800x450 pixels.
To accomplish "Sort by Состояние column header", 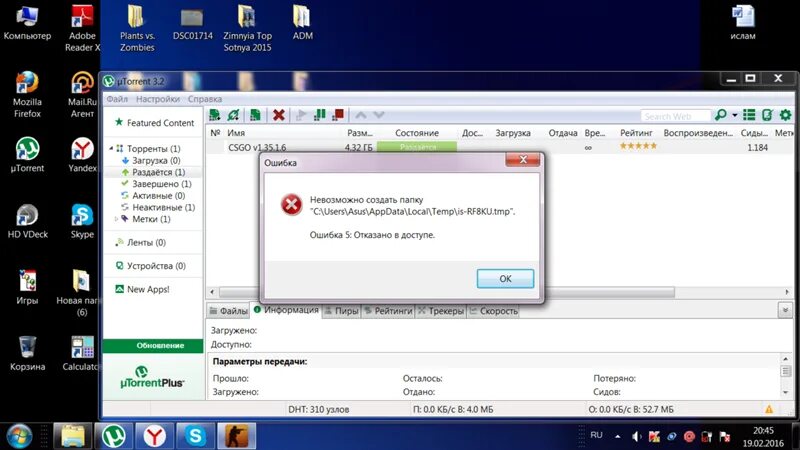I will pos(417,133).
